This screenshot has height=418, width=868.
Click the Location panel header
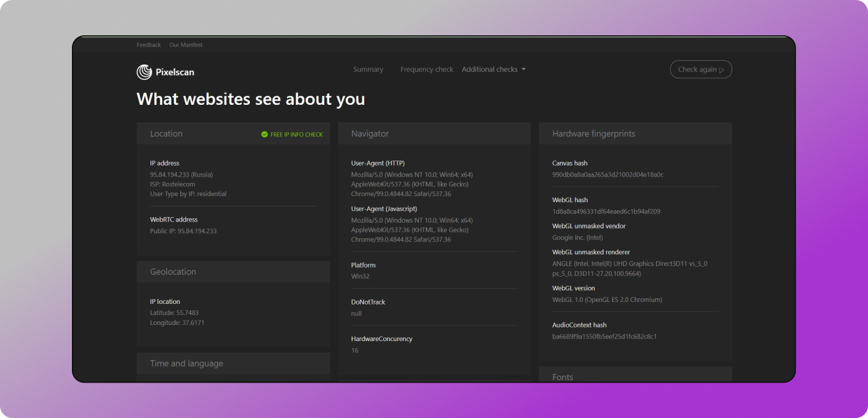(x=166, y=134)
